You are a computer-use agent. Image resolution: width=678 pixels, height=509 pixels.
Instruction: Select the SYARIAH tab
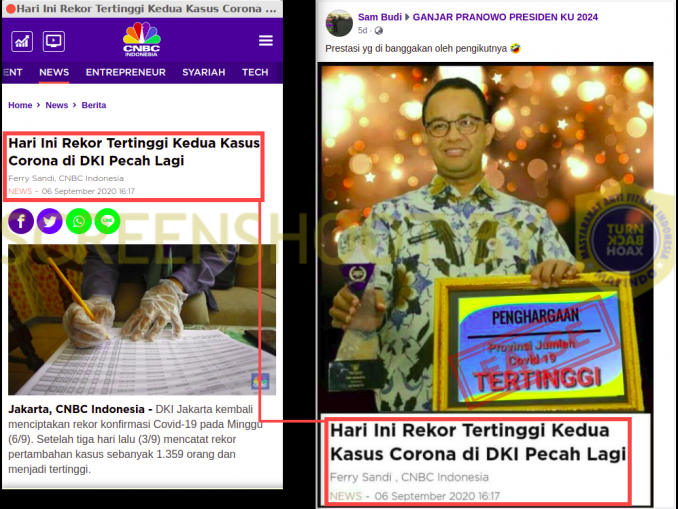point(204,72)
